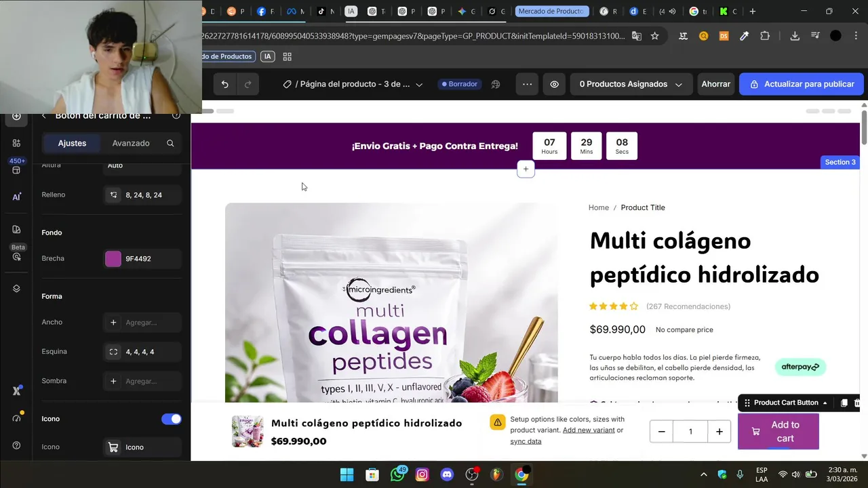Open the three-dots more options menu
The image size is (868, 488).
[x=527, y=84]
